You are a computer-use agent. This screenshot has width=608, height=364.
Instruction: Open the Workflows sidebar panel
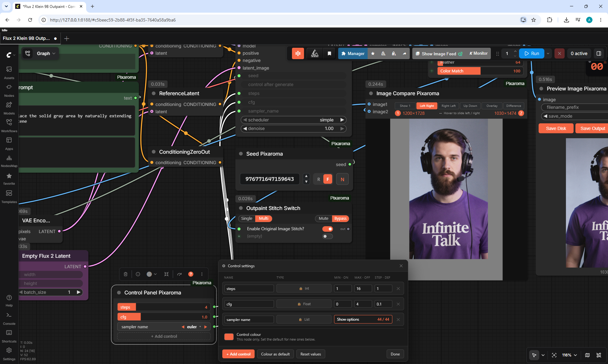coord(9,126)
